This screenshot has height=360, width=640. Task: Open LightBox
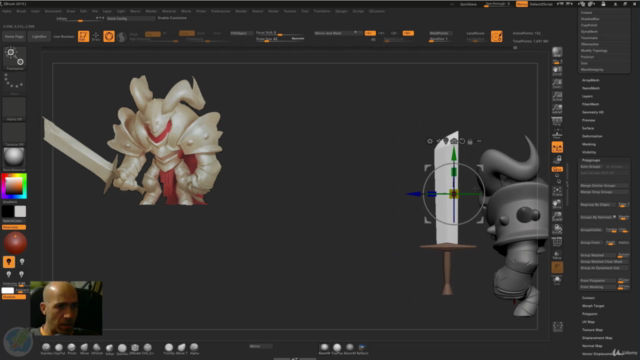pos(39,36)
